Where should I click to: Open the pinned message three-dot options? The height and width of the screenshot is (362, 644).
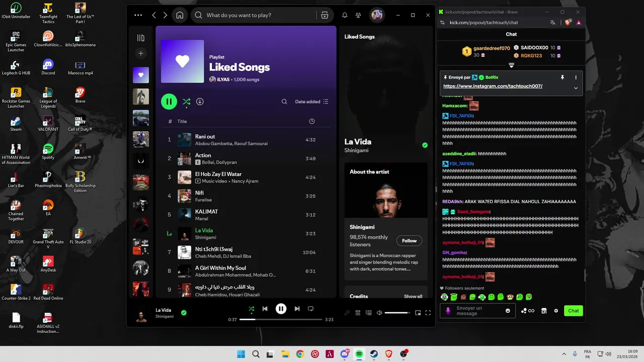tap(576, 77)
